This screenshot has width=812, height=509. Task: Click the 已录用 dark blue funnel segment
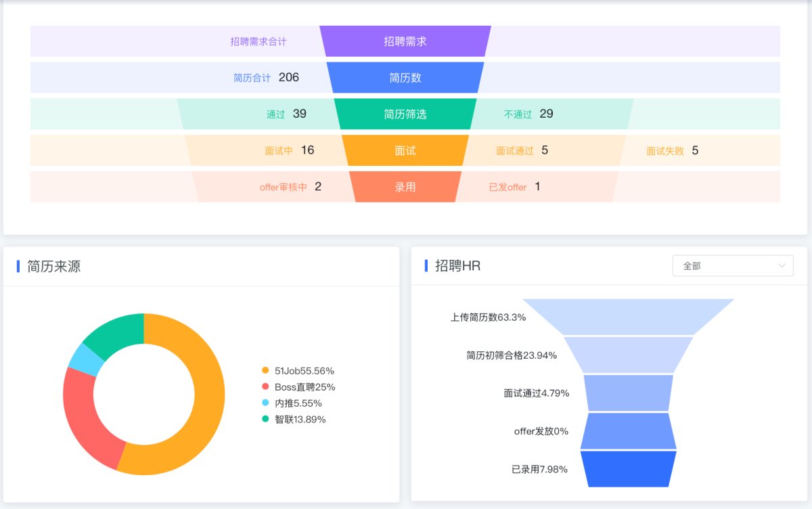tap(629, 469)
